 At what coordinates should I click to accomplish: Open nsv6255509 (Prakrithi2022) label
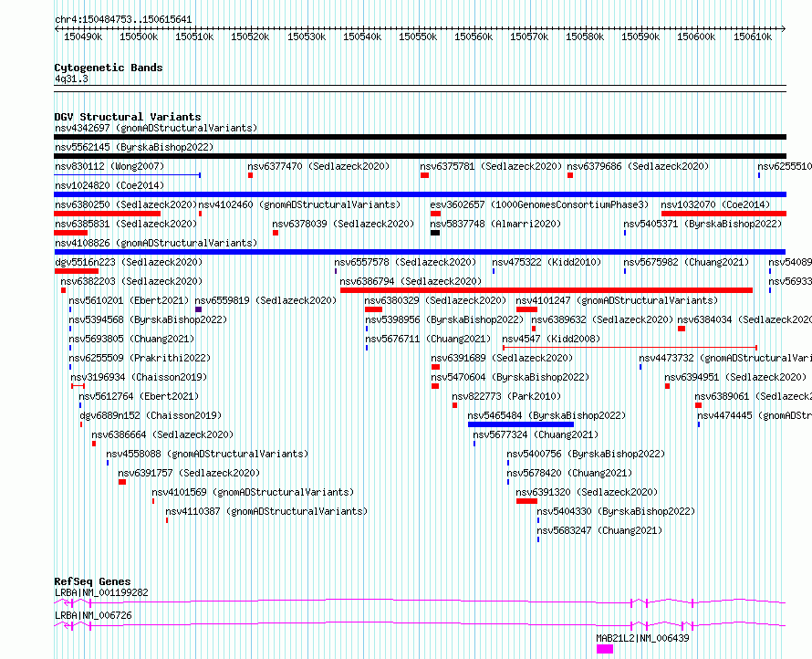point(140,358)
